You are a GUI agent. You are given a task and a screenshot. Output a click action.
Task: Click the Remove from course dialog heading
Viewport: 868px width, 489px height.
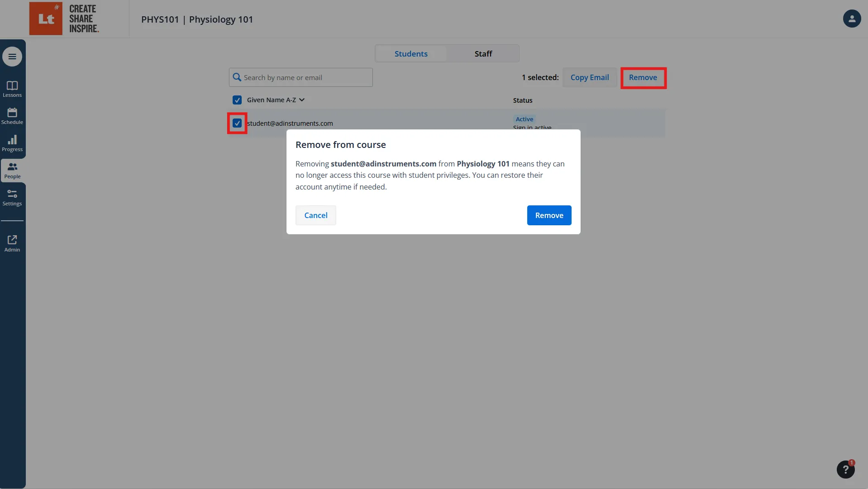[341, 145]
